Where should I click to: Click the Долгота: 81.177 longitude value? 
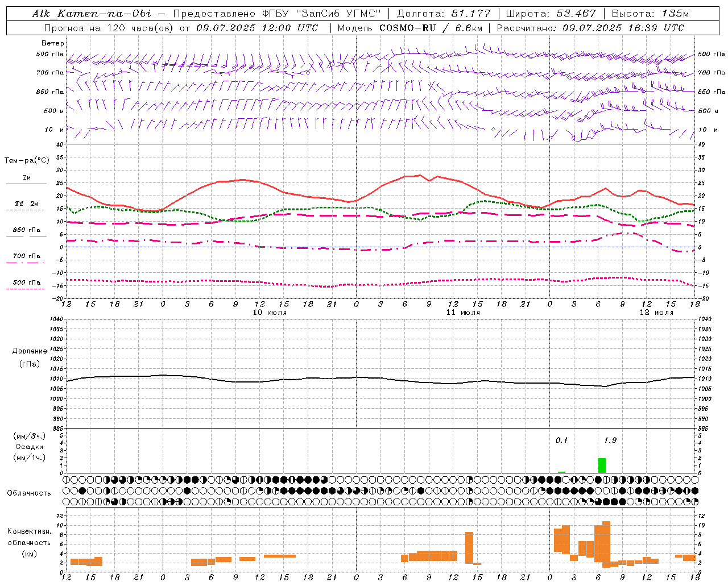click(x=444, y=14)
